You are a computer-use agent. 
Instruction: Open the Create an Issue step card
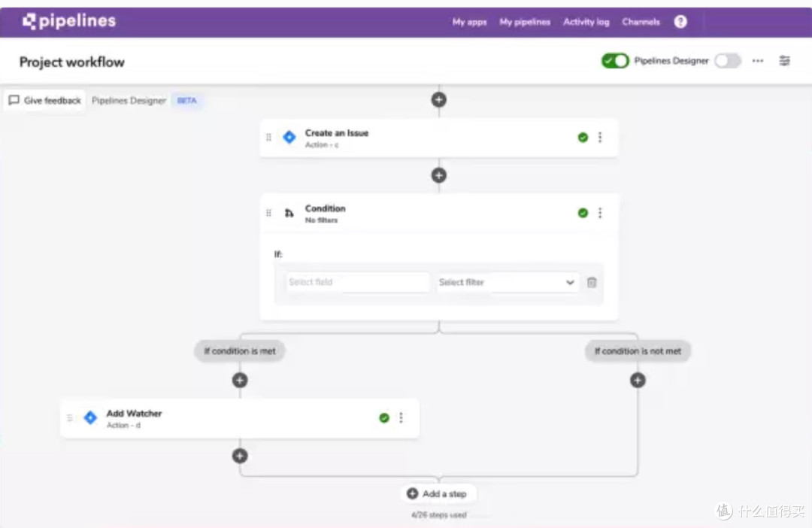[x=438, y=138]
